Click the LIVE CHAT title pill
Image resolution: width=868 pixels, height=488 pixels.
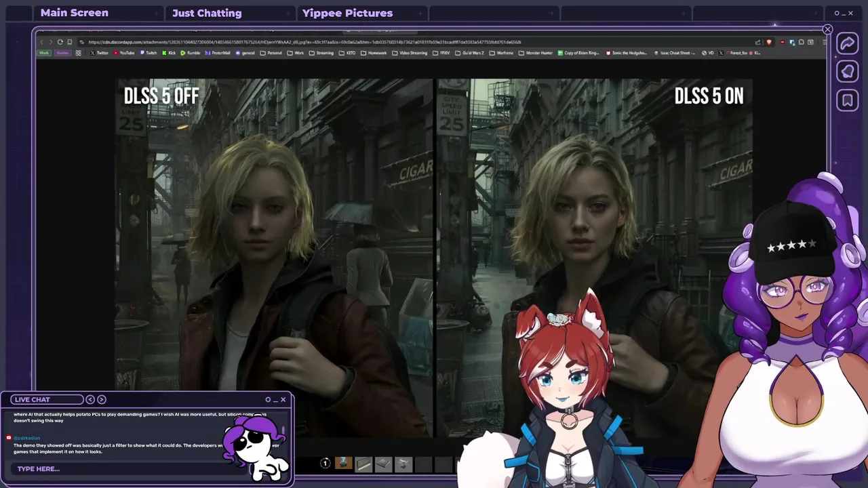47,399
